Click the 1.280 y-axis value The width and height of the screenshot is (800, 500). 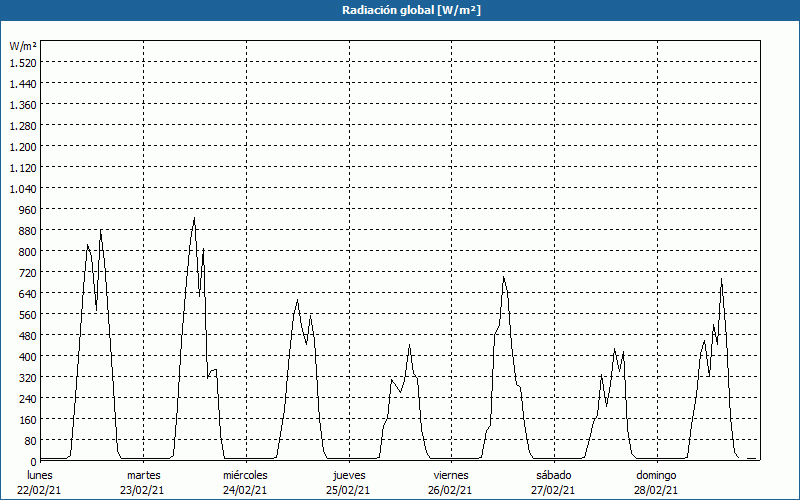pos(23,126)
